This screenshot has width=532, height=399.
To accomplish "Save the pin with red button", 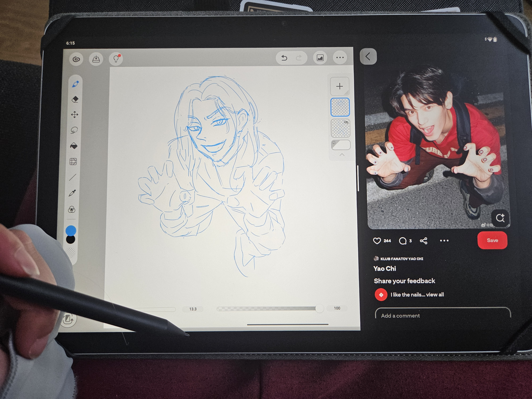I will (x=492, y=240).
